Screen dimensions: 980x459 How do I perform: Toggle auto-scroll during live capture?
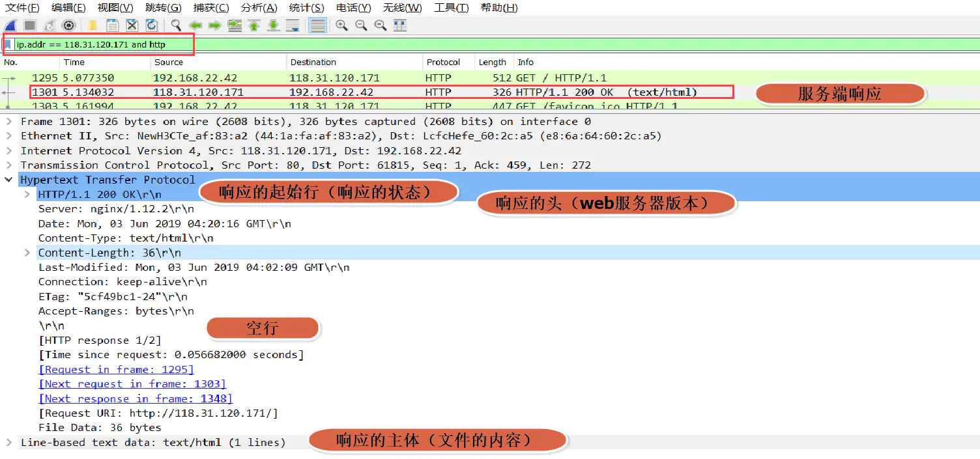[x=293, y=25]
